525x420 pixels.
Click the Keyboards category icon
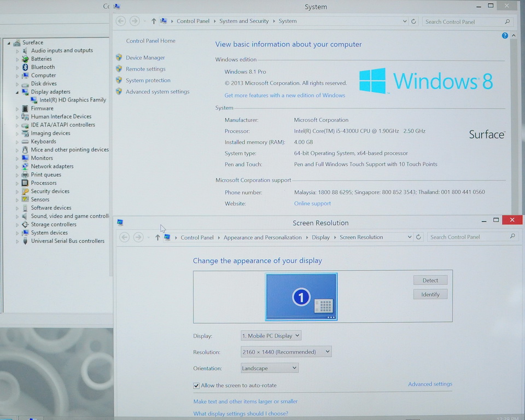point(25,142)
